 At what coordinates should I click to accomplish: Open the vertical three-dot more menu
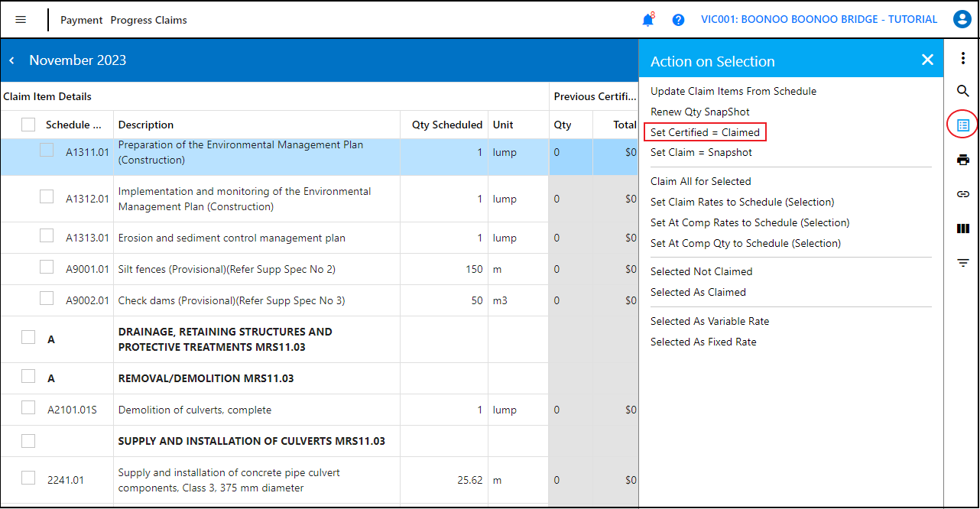point(963,59)
